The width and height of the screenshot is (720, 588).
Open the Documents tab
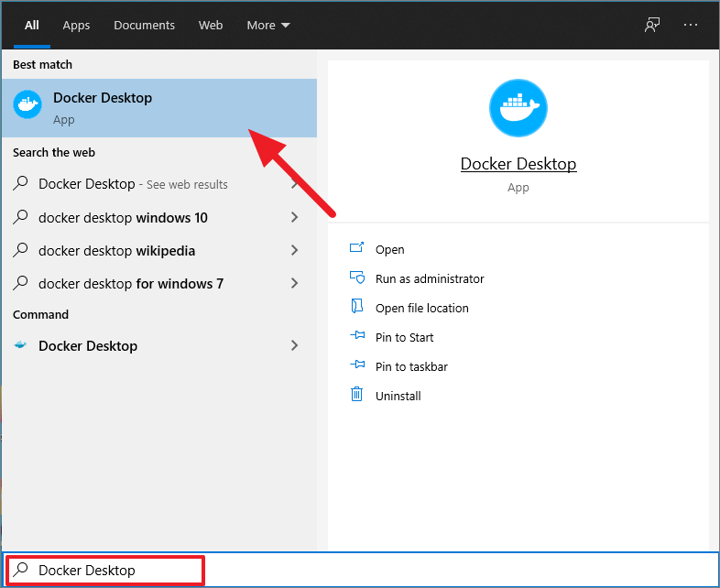(144, 26)
